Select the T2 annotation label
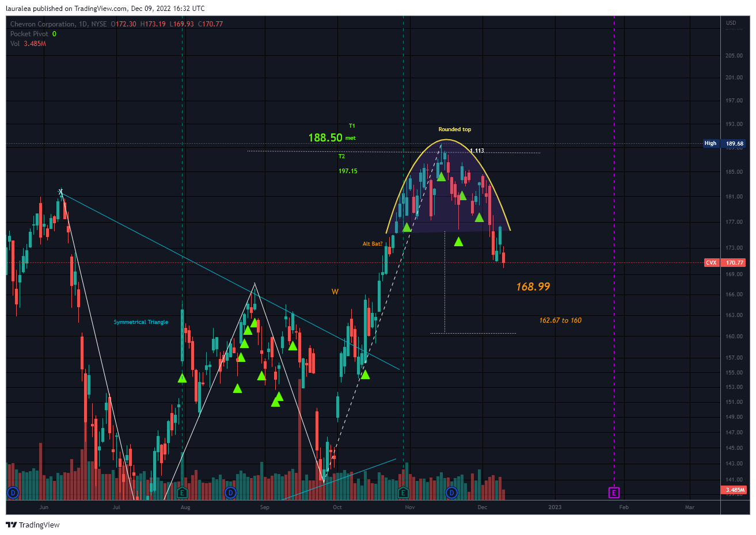 [341, 156]
